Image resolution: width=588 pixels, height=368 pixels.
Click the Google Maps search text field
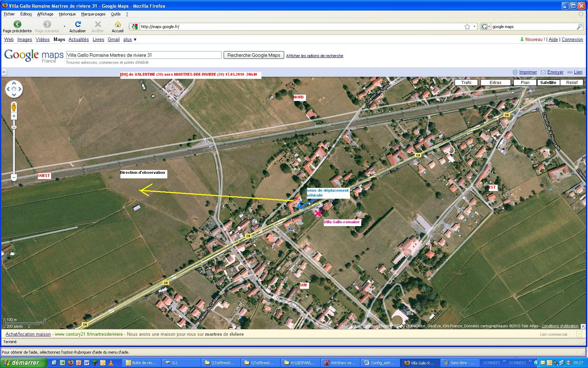coord(143,55)
